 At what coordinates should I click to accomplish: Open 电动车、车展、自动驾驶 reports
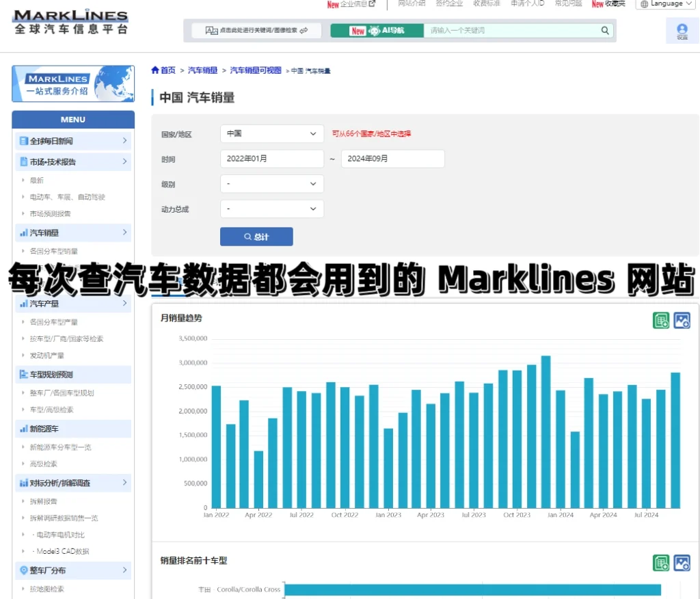pyautogui.click(x=68, y=197)
